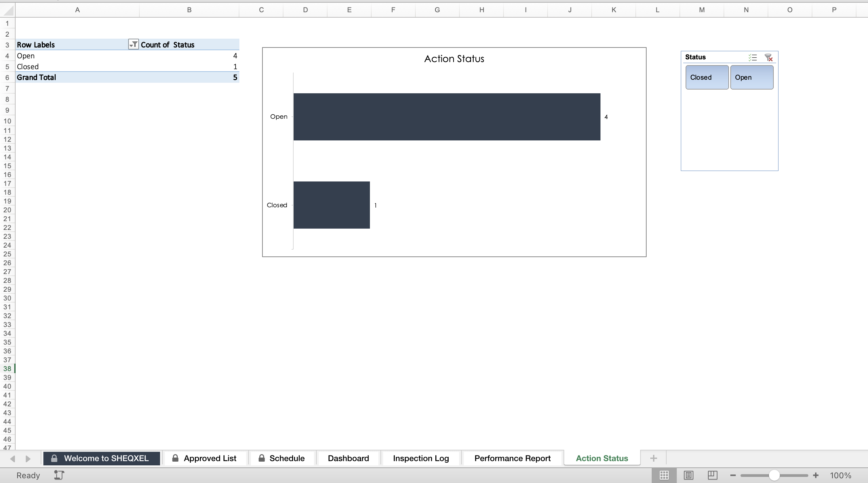Select the Open bar in chart
This screenshot has height=483, width=868.
tap(447, 117)
